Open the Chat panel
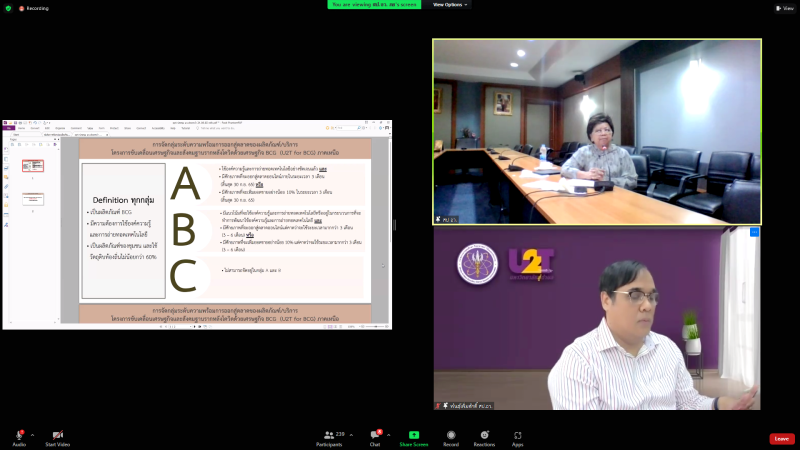 point(375,435)
